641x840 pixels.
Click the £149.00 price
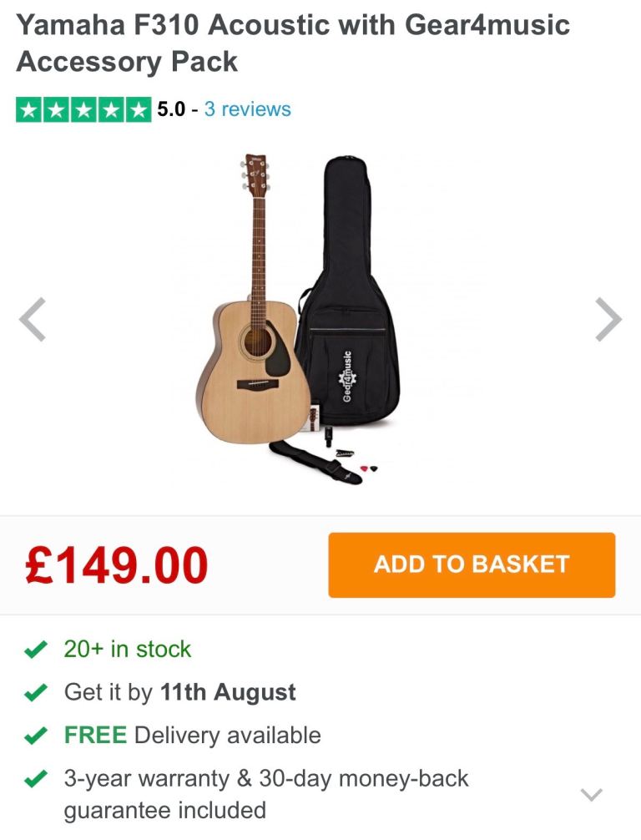pos(116,565)
